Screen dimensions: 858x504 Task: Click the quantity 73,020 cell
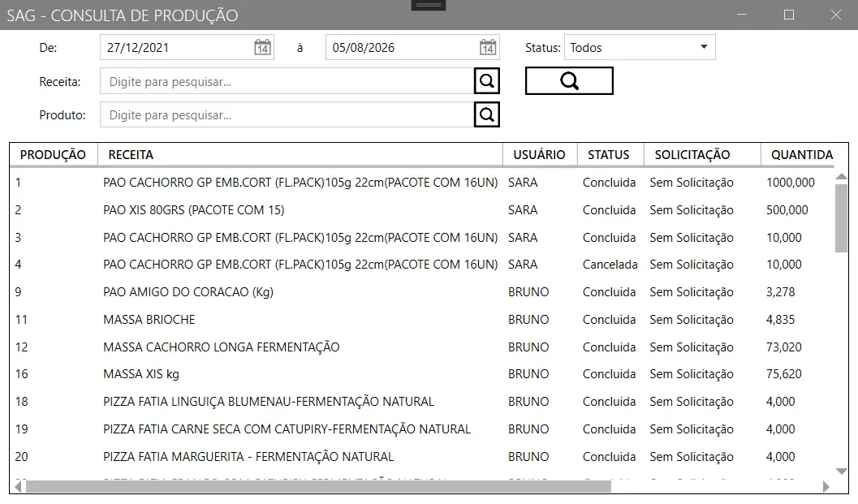click(x=783, y=347)
